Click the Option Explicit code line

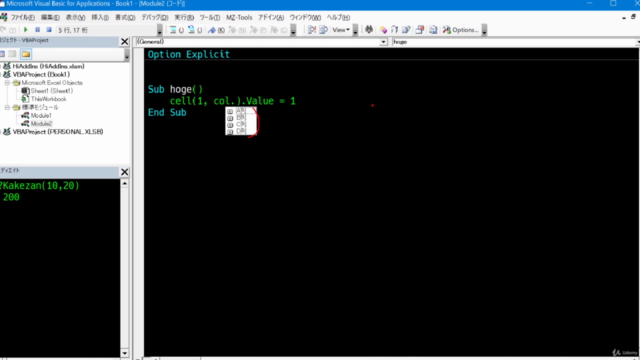(x=189, y=54)
